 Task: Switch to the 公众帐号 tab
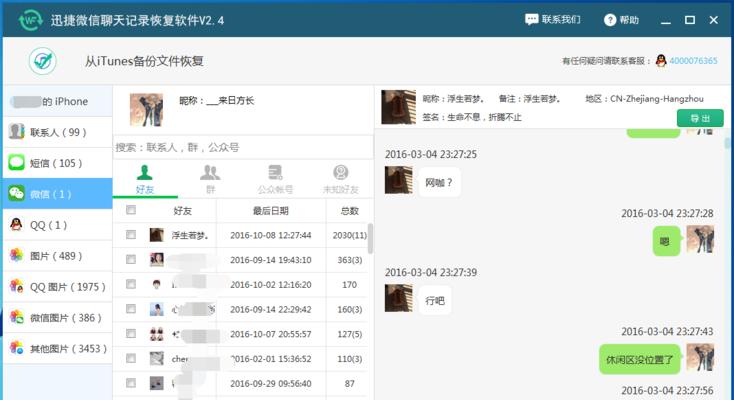pos(275,179)
